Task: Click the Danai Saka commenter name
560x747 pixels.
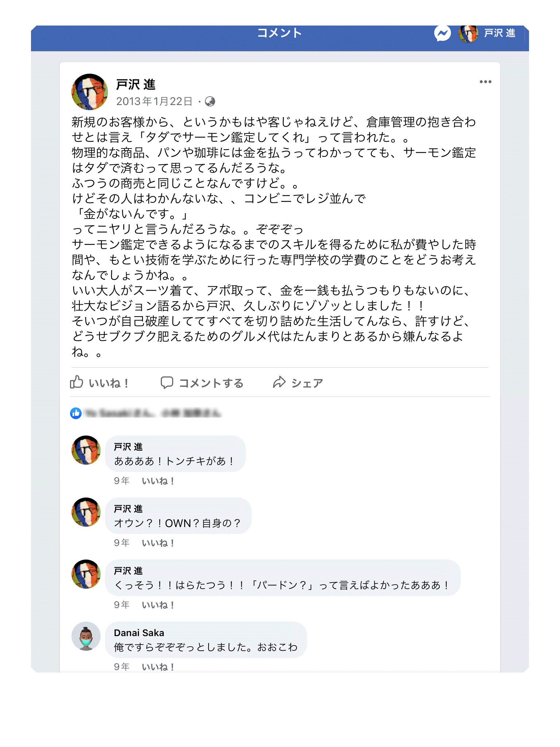Action: pos(139,633)
